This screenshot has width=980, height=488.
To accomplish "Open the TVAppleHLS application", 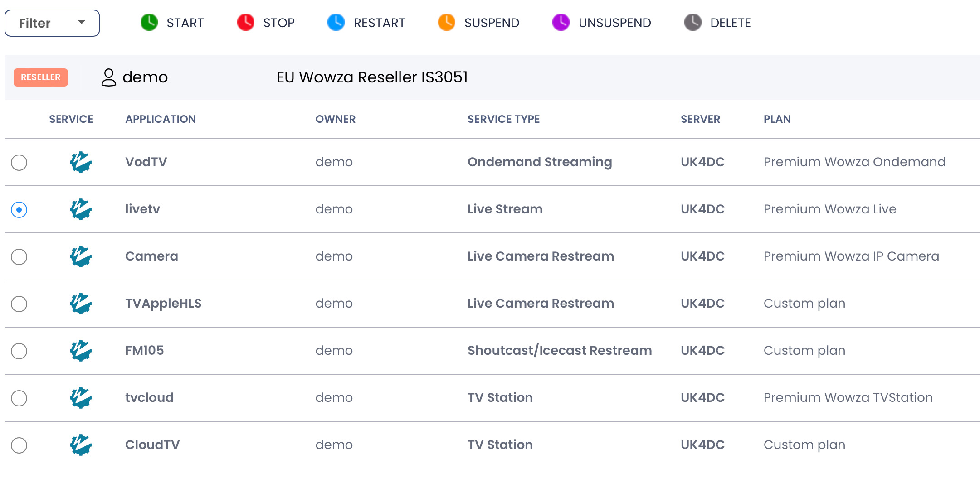I will tap(163, 304).
